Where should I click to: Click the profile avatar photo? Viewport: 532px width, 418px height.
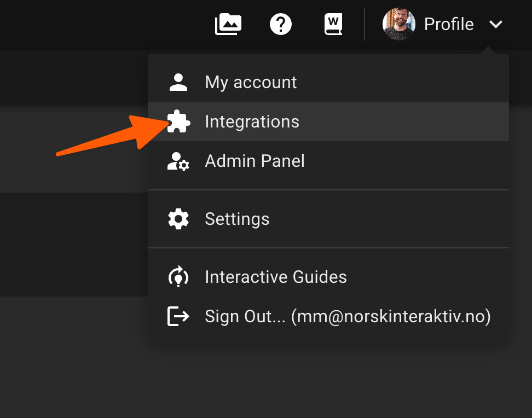(398, 24)
